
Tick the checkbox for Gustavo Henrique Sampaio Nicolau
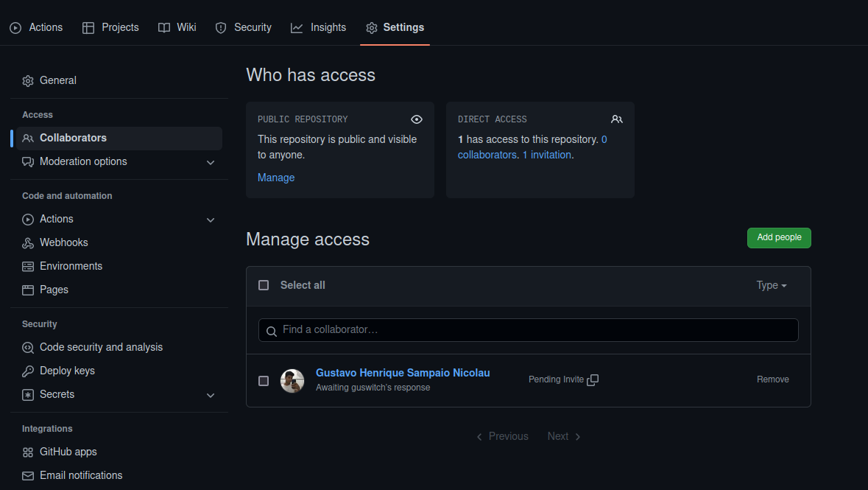pyautogui.click(x=264, y=381)
